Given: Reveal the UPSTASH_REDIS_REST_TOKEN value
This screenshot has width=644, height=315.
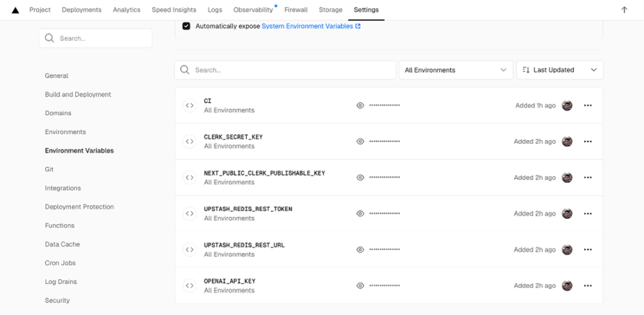Looking at the screenshot, I should tap(360, 214).
